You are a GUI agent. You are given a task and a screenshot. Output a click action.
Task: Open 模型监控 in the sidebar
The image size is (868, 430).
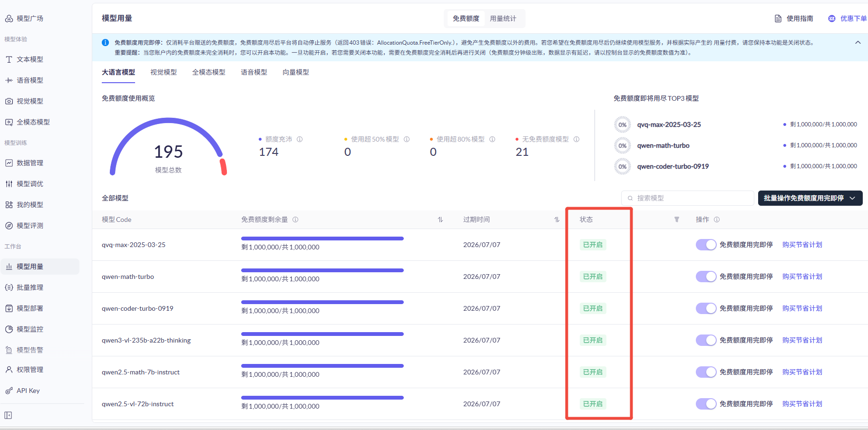point(30,329)
